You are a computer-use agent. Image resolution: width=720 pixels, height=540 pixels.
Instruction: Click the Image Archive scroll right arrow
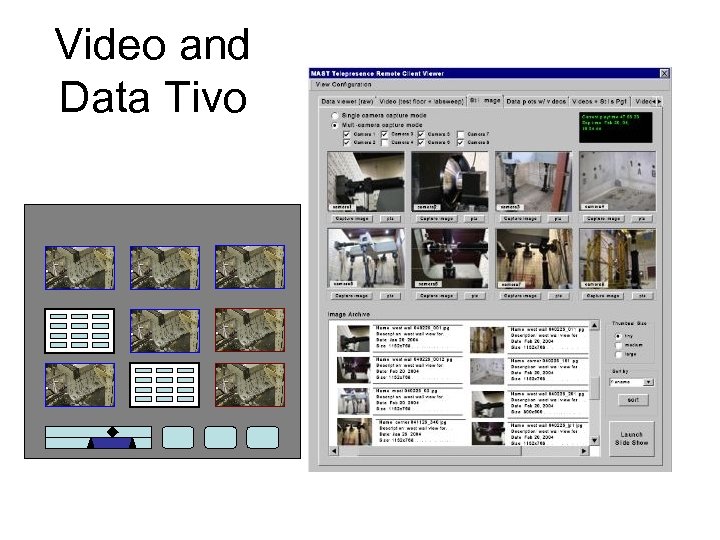[x=584, y=451]
